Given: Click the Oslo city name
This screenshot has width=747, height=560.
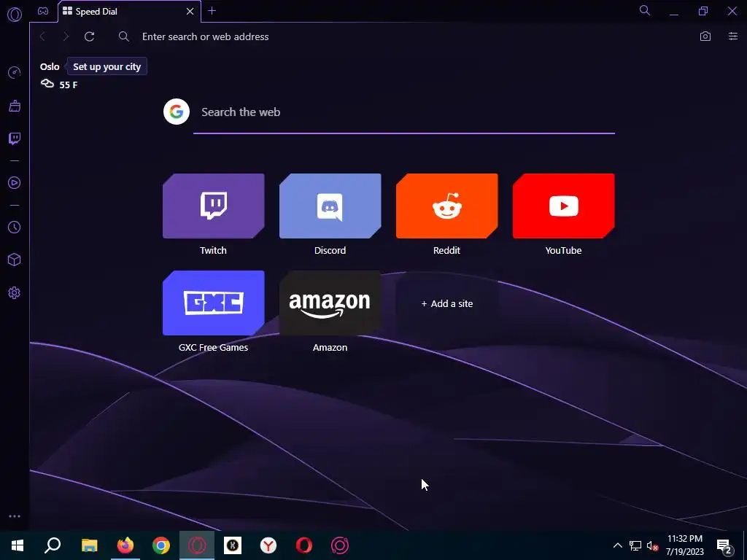Looking at the screenshot, I should coord(50,66).
